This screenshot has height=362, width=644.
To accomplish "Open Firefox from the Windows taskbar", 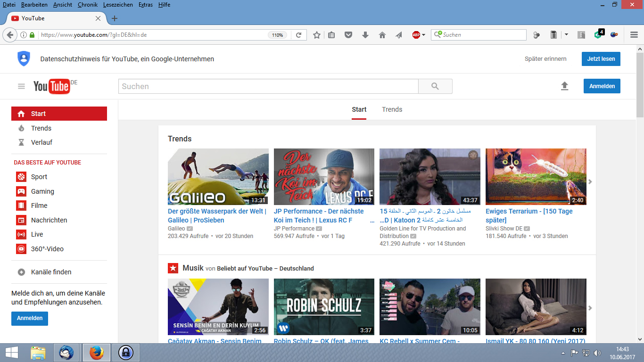I will coord(96,352).
